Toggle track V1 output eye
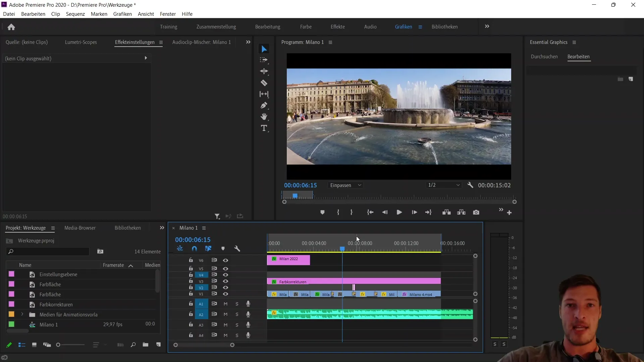This screenshot has width=644, height=362. [x=225, y=294]
